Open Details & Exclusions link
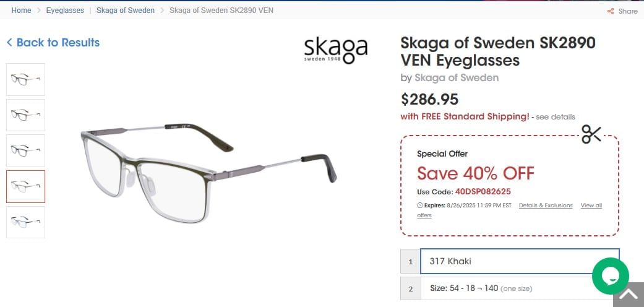The width and height of the screenshot is (644, 307). click(x=546, y=205)
